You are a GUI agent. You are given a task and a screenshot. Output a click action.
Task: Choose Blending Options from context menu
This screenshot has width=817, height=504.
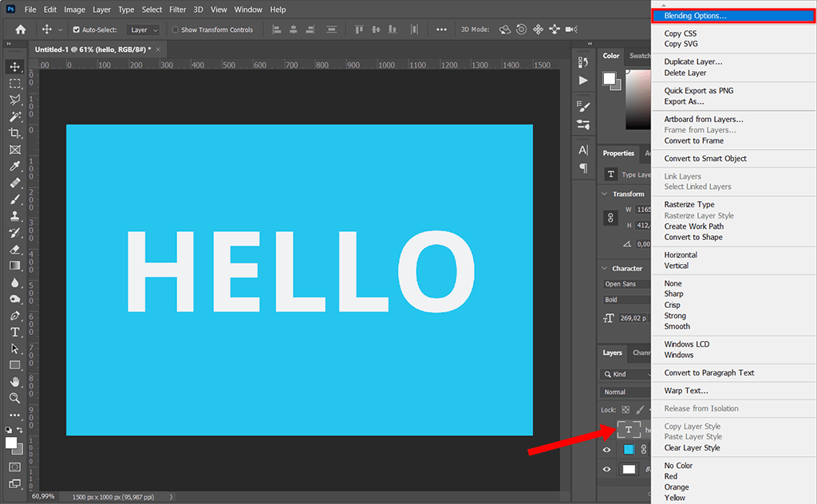tap(733, 16)
